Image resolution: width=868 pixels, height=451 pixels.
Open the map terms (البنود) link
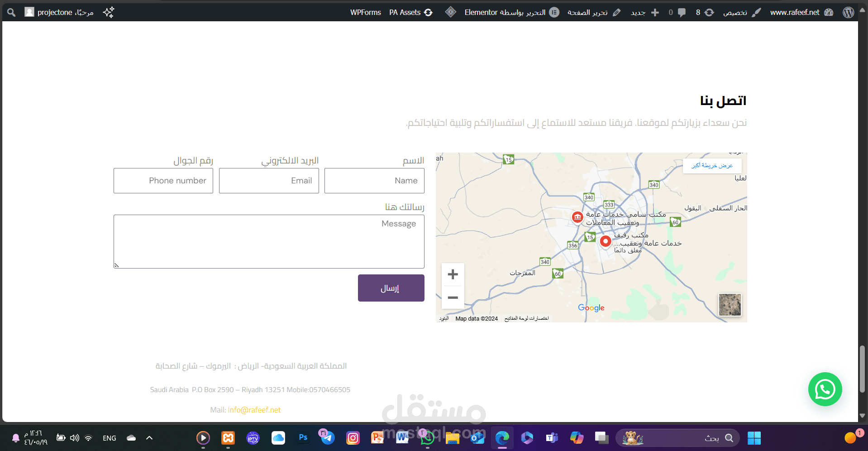click(444, 318)
